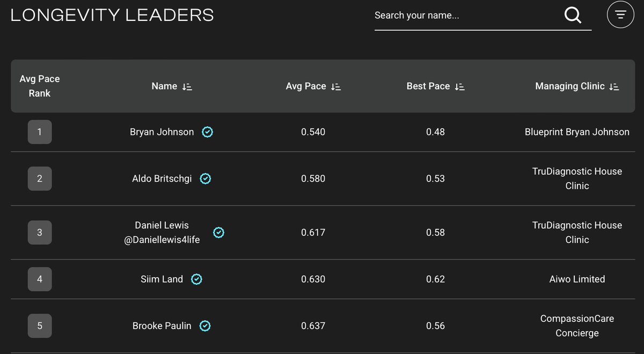
Task: Select the rank 5 badge
Action: click(40, 326)
